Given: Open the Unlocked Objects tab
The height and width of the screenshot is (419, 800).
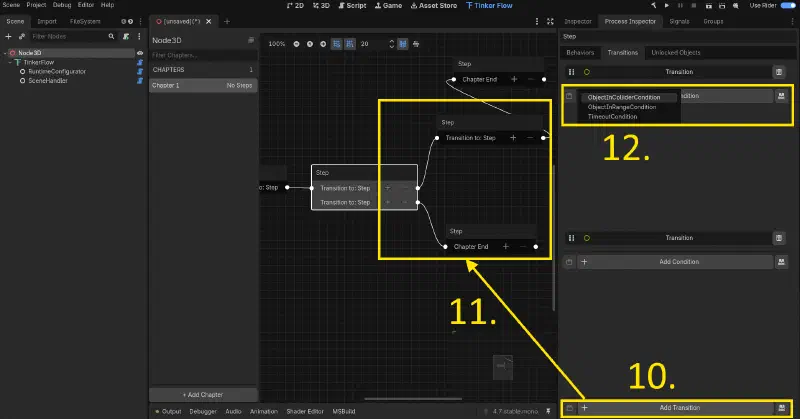Looking at the screenshot, I should [x=676, y=53].
